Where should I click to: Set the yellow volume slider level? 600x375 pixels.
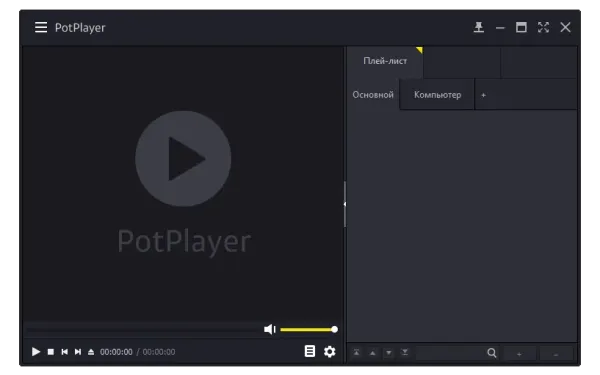pyautogui.click(x=308, y=329)
